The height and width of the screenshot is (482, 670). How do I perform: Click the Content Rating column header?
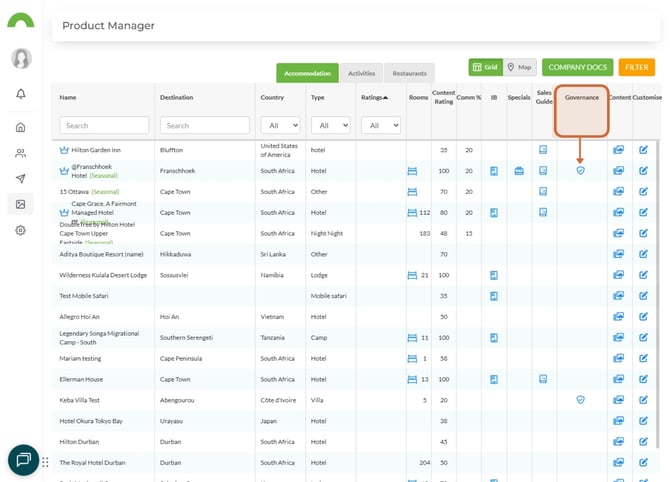[x=444, y=97]
